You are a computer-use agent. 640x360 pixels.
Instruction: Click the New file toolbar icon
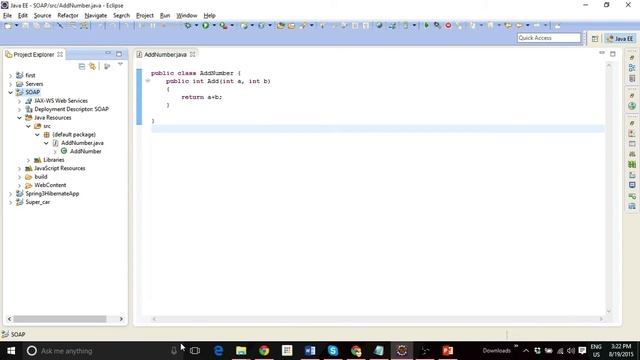8,25
